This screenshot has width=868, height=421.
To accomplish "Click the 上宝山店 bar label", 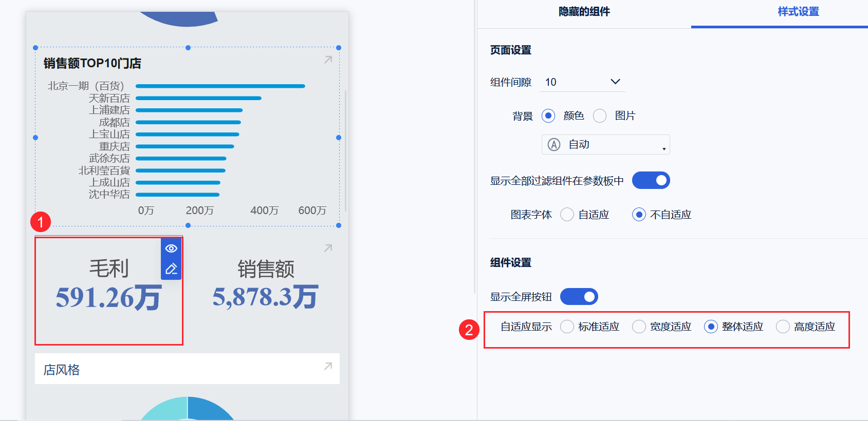I will tap(109, 134).
